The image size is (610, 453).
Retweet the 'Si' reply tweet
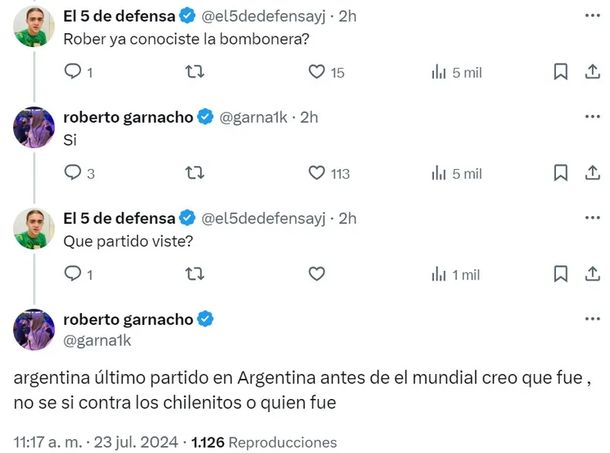pos(197,173)
